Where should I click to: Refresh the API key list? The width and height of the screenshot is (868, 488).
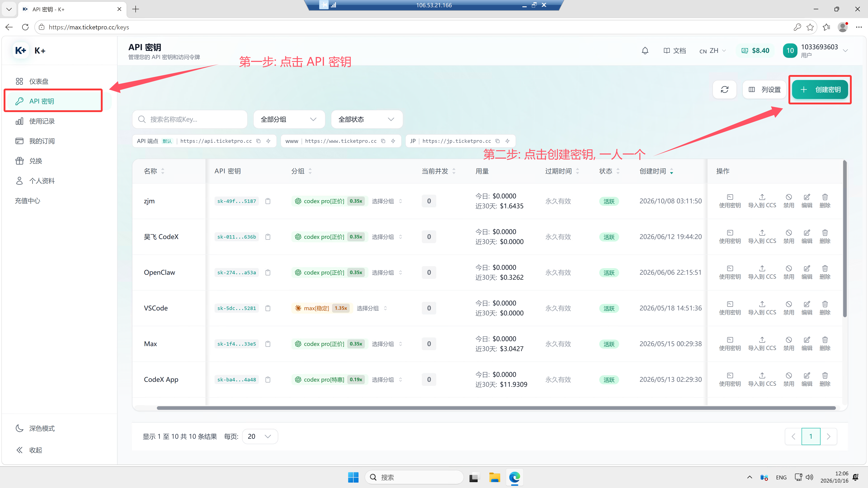(x=724, y=90)
